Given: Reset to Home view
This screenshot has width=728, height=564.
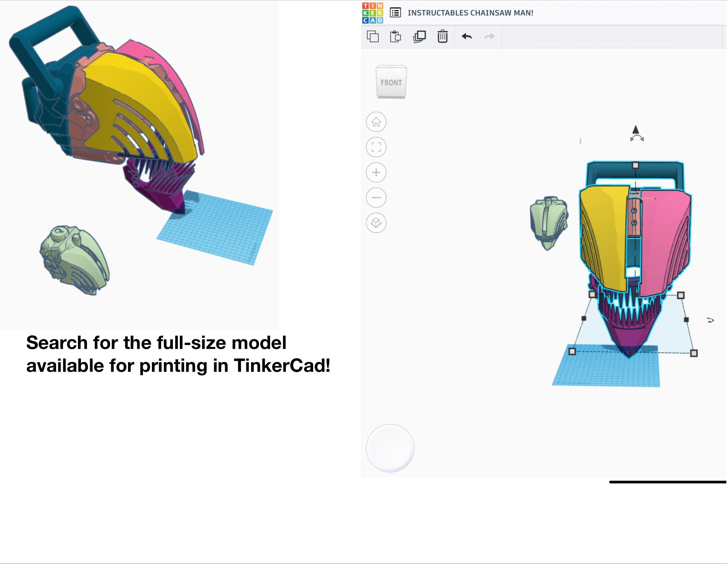Looking at the screenshot, I should click(x=376, y=122).
